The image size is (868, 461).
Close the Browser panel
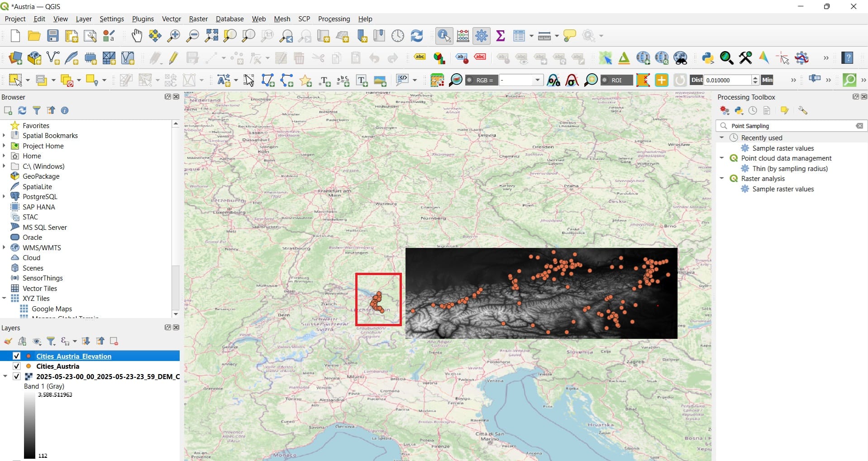point(176,97)
